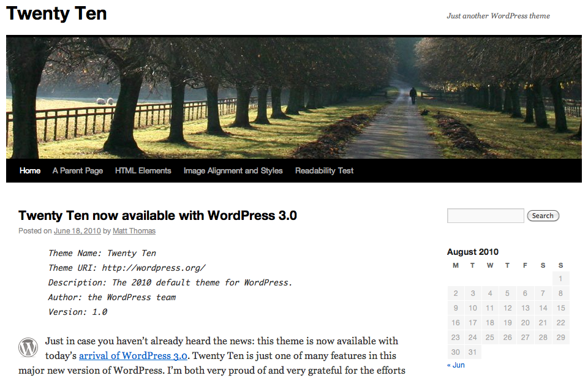Select calendar day 5
Screen dimensions: 588x378
tap(507, 293)
